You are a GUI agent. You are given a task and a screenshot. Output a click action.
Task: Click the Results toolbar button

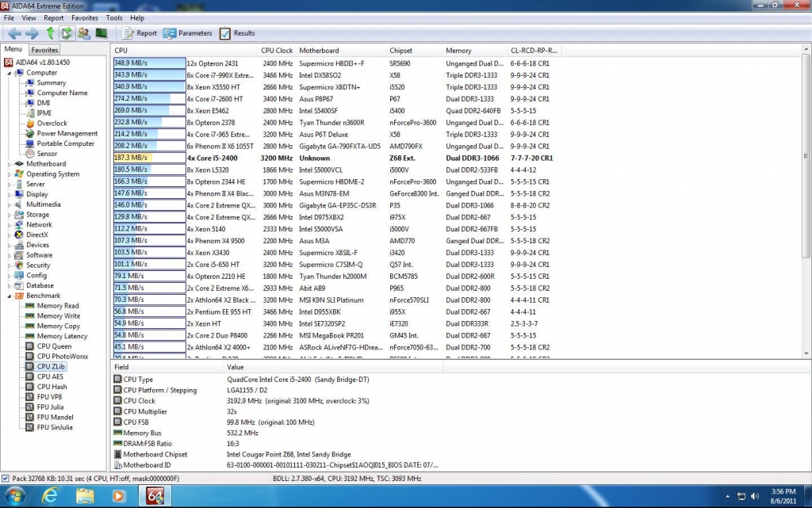237,33
